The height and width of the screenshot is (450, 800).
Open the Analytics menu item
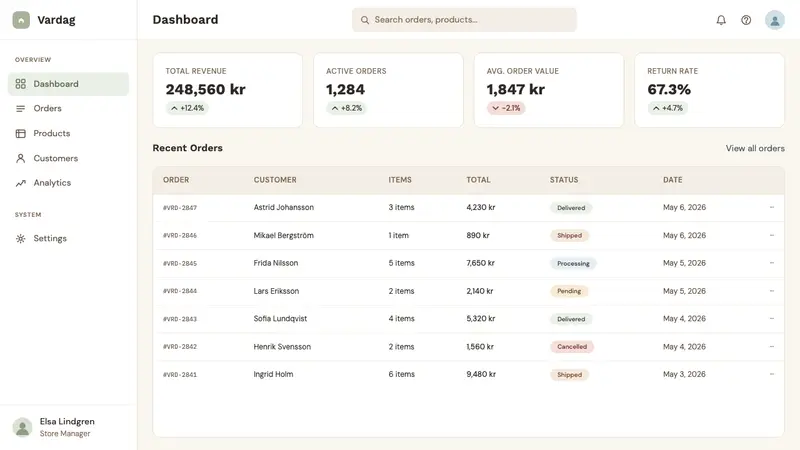tap(68, 183)
